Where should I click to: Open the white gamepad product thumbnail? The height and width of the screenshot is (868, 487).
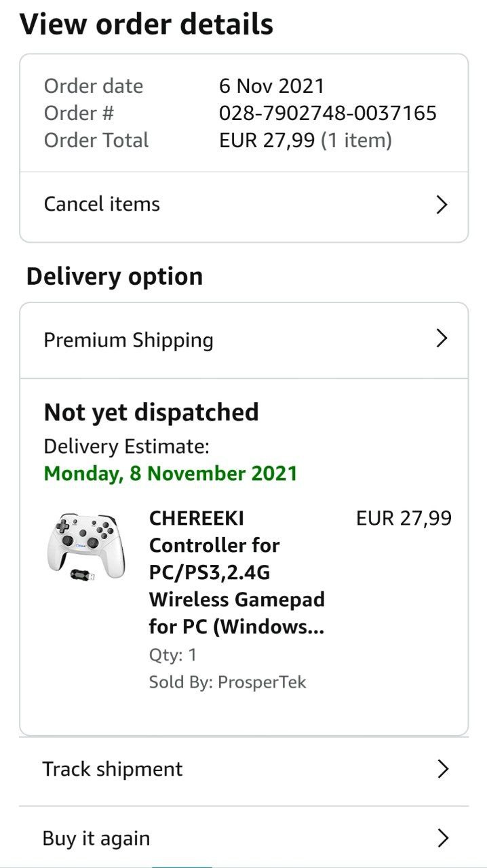point(76,547)
